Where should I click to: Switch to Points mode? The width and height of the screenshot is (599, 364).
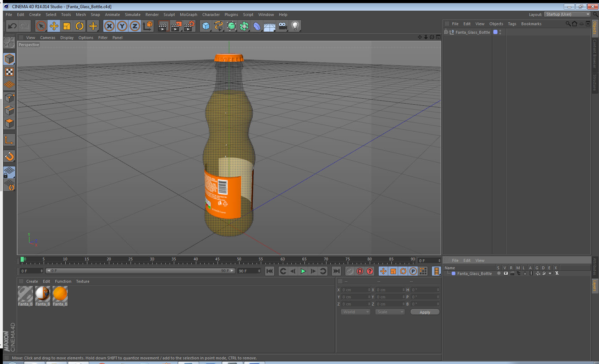pos(9,98)
